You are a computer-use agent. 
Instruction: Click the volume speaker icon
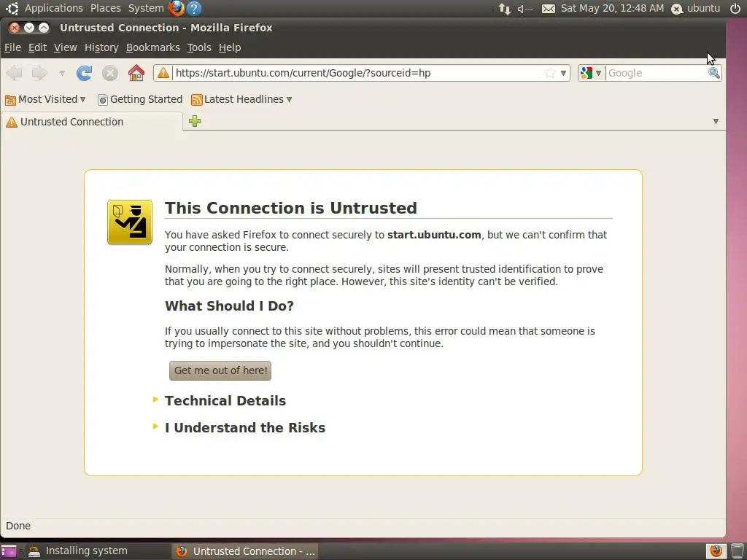[525, 9]
